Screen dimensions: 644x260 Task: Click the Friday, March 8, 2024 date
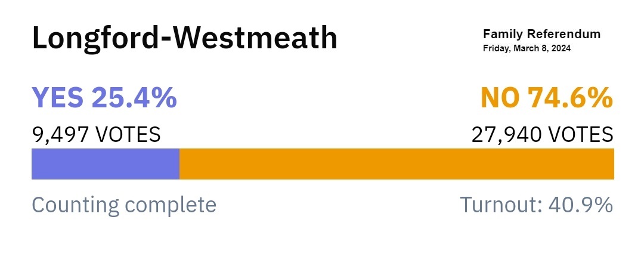pos(527,48)
